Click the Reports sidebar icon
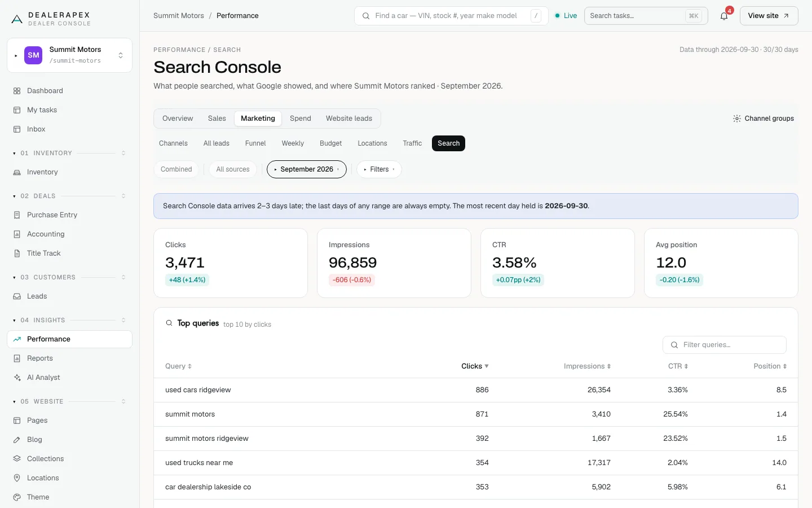This screenshot has width=812, height=508. pyautogui.click(x=17, y=358)
